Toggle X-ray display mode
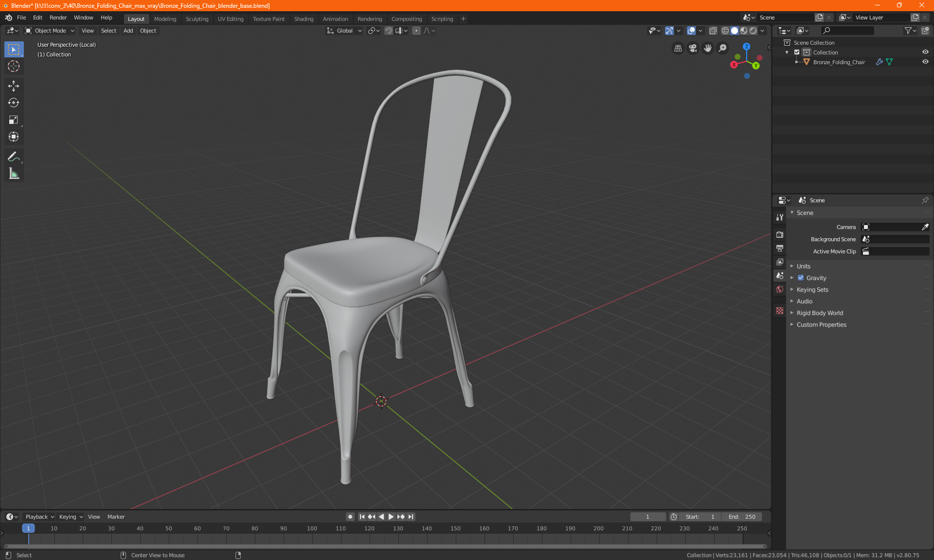Viewport: 934px width, 560px height. pyautogui.click(x=713, y=31)
